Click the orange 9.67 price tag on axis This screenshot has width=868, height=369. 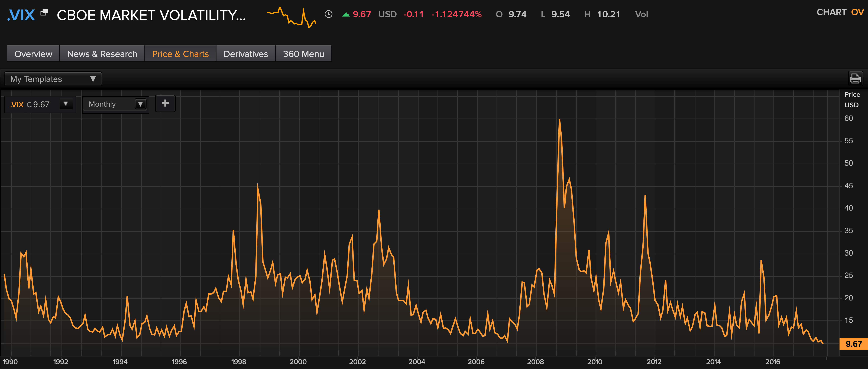(854, 344)
